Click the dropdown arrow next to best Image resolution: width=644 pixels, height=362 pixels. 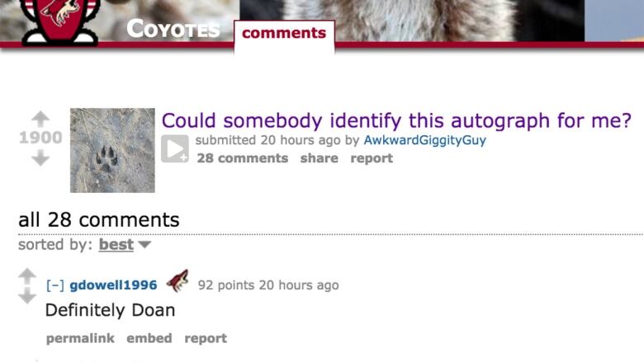[144, 245]
